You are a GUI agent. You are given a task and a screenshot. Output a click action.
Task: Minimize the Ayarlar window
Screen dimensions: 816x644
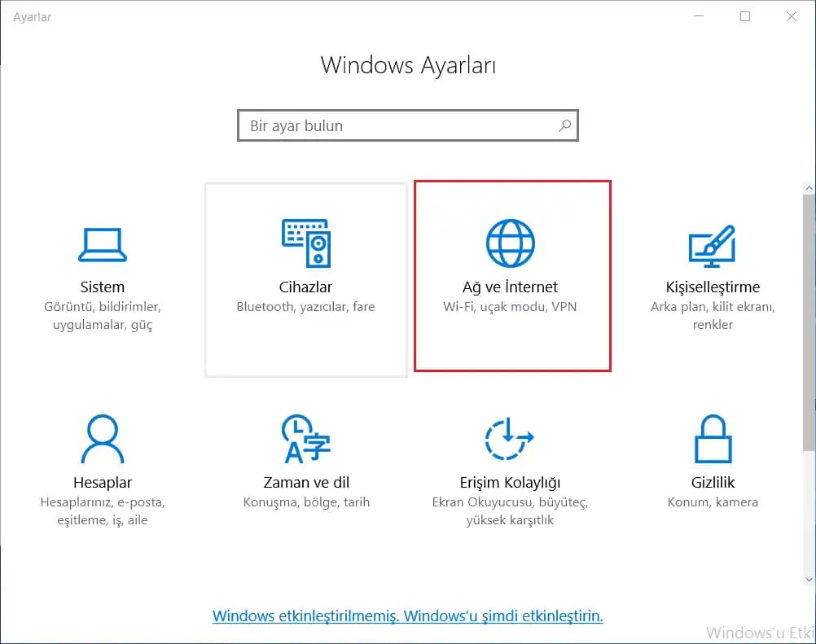click(x=699, y=15)
